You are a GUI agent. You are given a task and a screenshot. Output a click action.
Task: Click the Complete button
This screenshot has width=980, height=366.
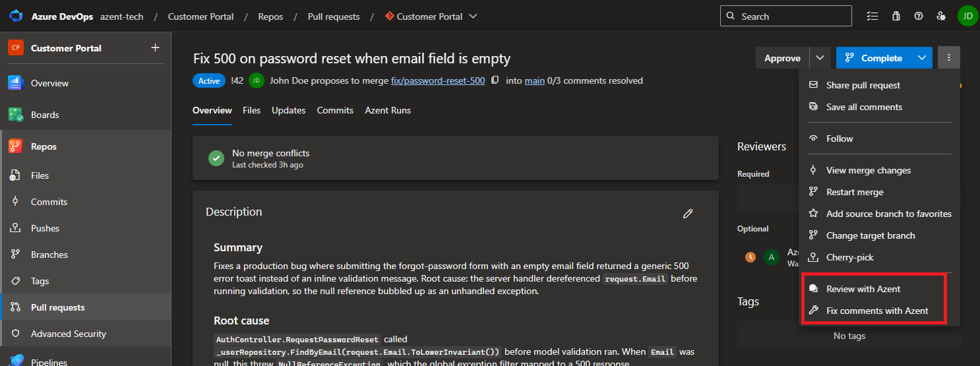(874, 58)
